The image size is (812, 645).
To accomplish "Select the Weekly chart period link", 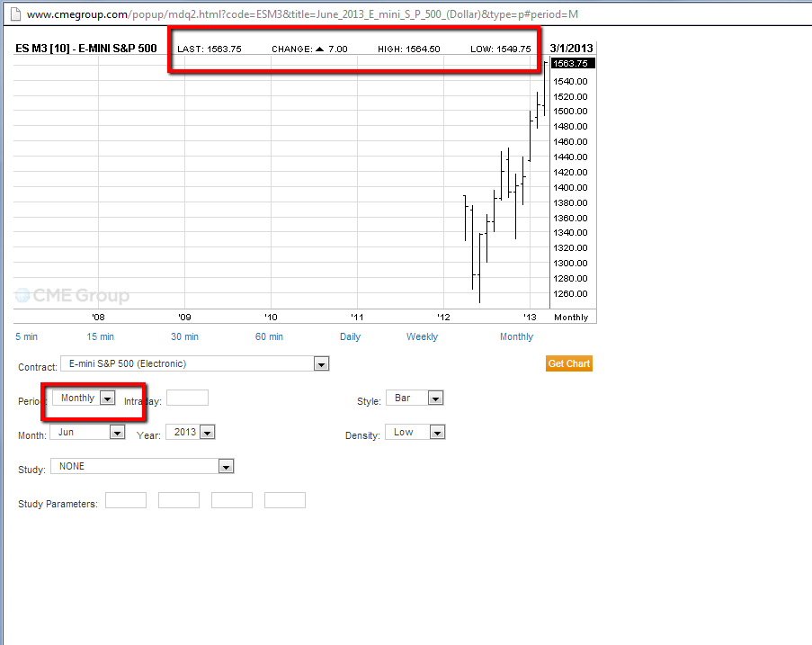I will (x=422, y=336).
